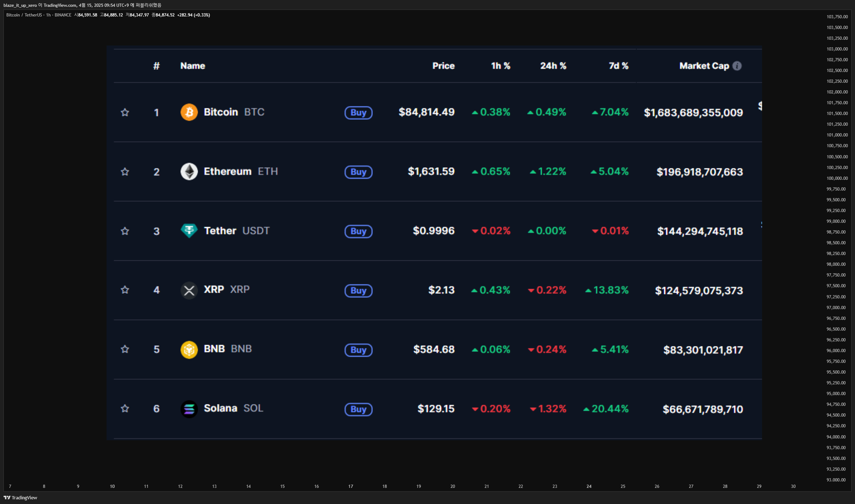Click the Bitcoin / TetherUS chart title

pos(24,15)
